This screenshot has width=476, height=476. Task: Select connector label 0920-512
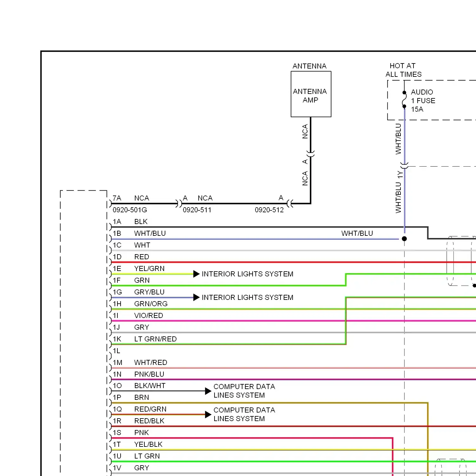(x=269, y=210)
